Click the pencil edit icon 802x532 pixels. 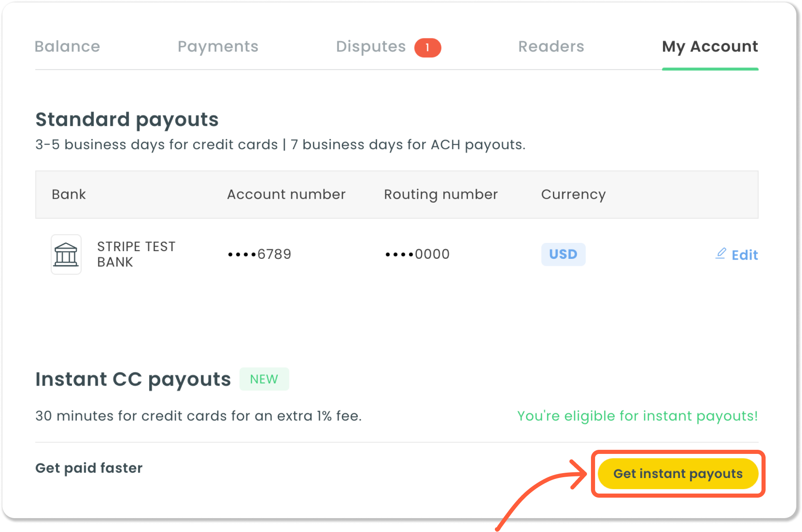721,254
